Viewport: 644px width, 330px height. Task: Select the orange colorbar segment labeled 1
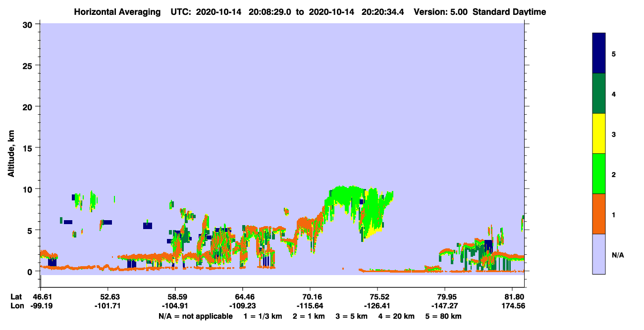click(599, 214)
